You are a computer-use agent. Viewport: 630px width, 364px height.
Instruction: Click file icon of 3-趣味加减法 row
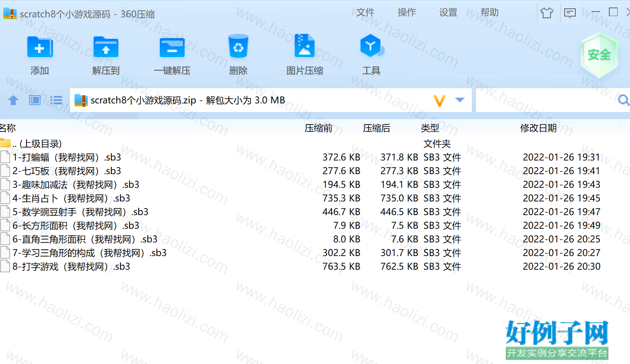tap(5, 184)
